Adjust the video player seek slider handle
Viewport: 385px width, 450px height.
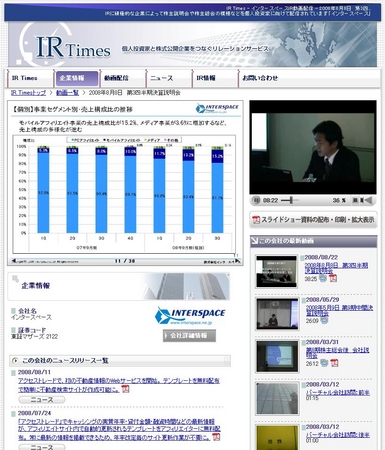tap(291, 200)
